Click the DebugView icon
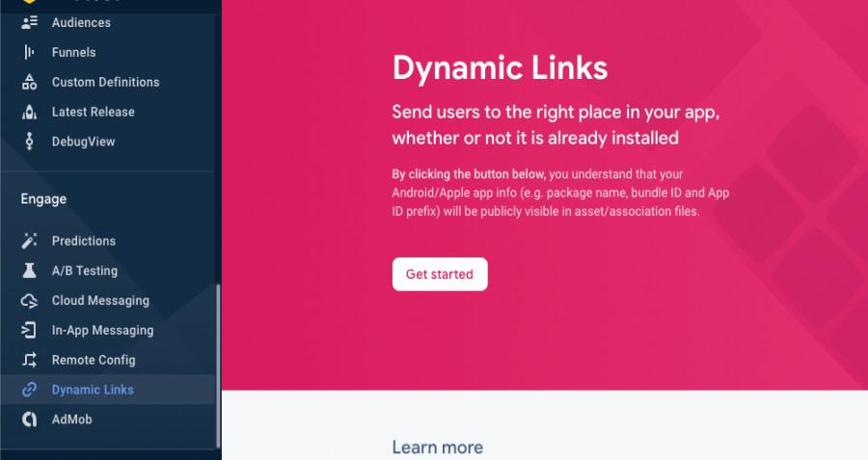 coord(29,141)
